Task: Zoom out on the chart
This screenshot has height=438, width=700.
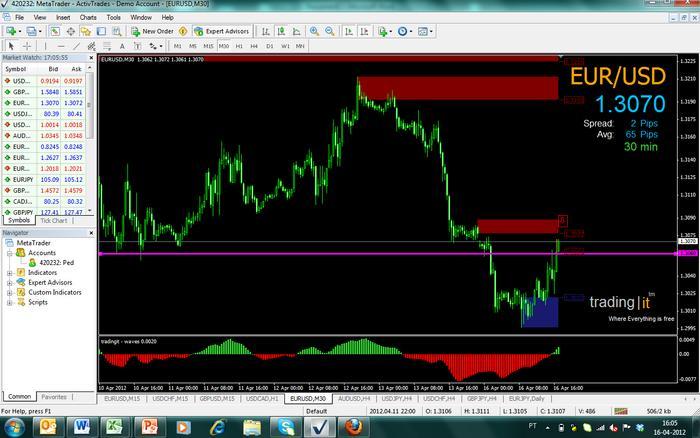Action: tap(329, 31)
